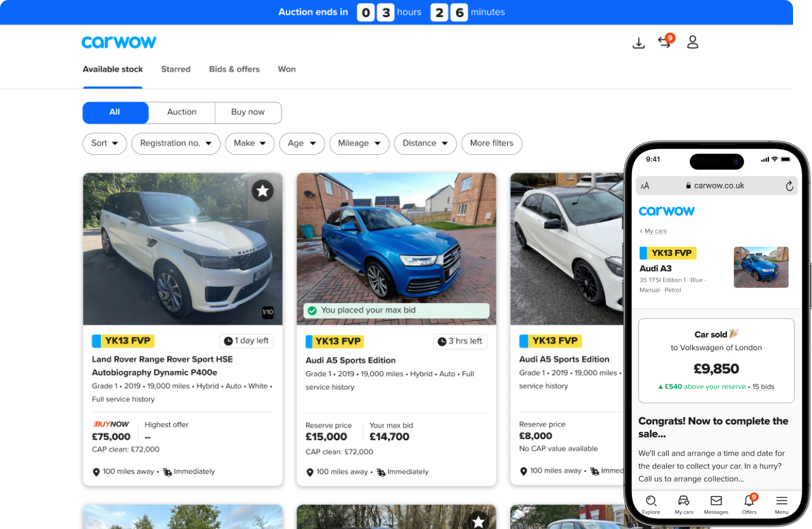Switch to the Available stock tab
The width and height of the screenshot is (812, 529).
113,69
